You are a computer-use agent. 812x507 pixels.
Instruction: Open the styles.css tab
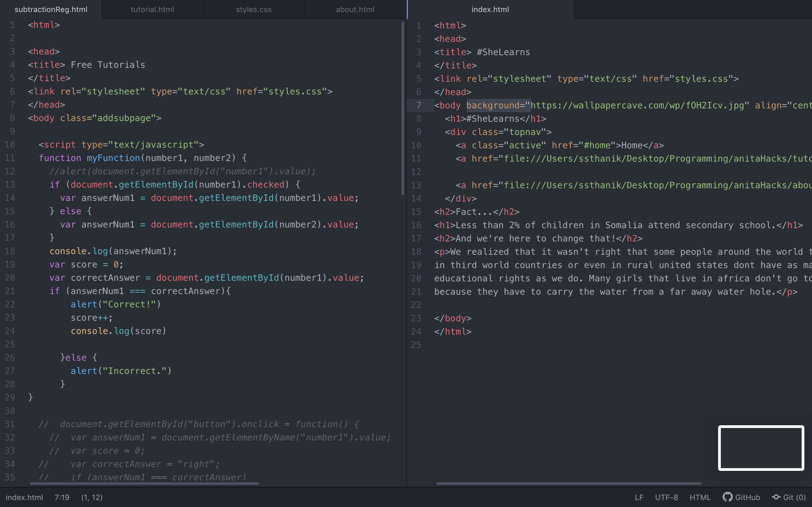point(254,10)
